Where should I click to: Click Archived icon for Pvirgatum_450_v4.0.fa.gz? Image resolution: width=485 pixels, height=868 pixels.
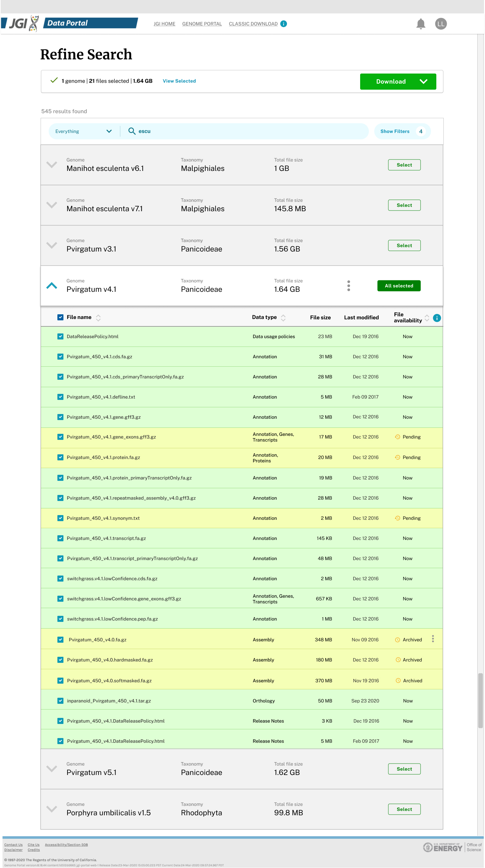tap(398, 640)
